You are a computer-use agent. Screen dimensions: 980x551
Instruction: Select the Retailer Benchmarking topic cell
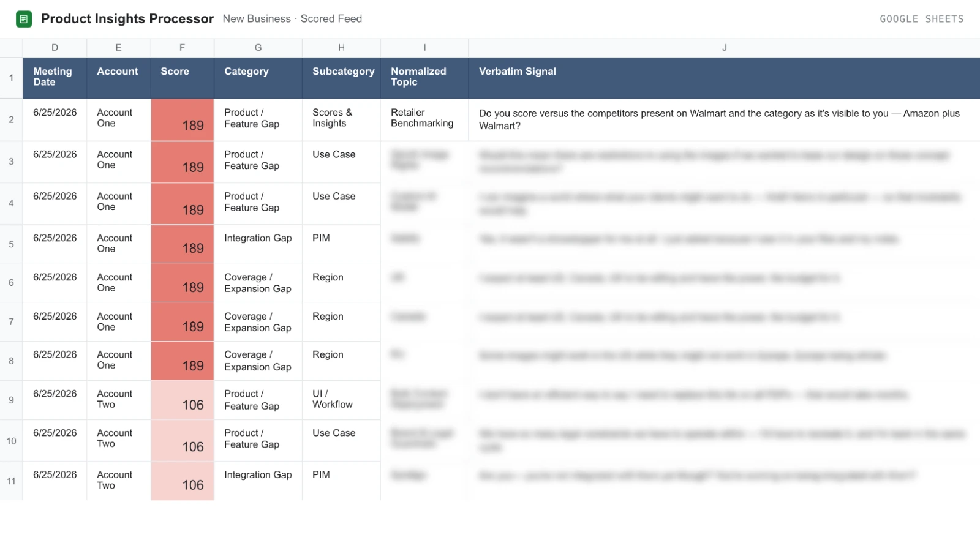click(x=425, y=120)
